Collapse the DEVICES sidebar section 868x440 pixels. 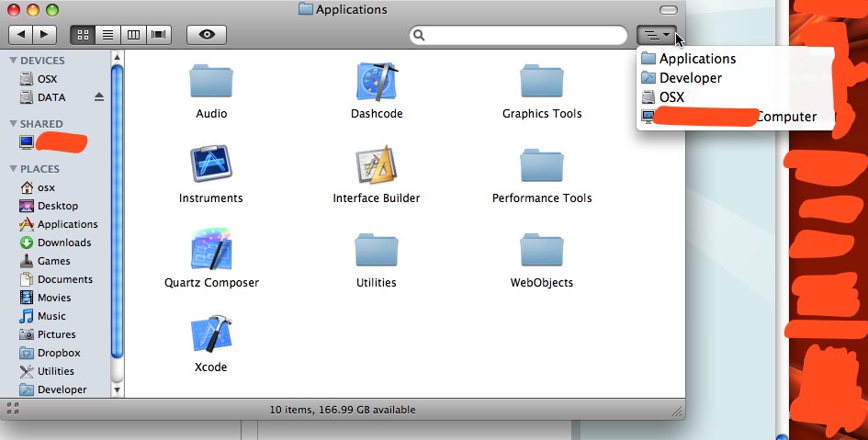[13, 61]
